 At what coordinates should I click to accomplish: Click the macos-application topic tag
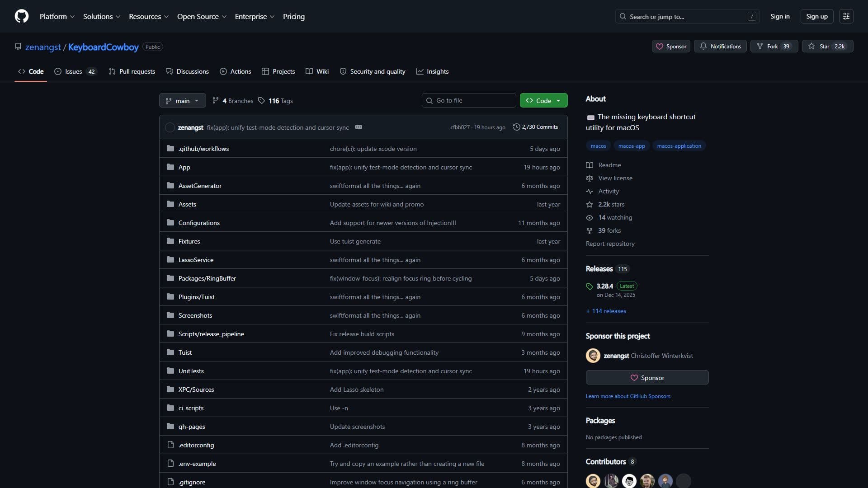(679, 146)
